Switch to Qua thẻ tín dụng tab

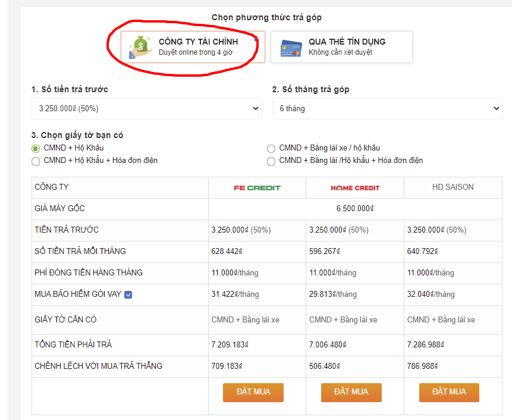pos(341,47)
